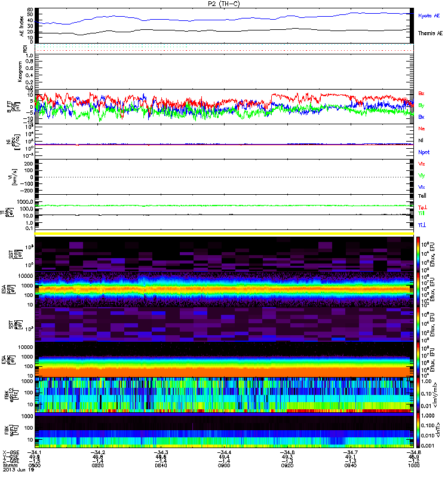
Task: Click the "1000.0" tick on the Ti axis
Action: pyautogui.click(x=25, y=202)
